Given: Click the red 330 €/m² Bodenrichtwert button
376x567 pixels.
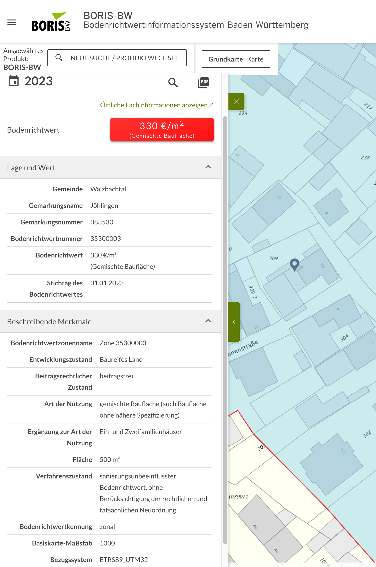Looking at the screenshot, I should pyautogui.click(x=162, y=129).
